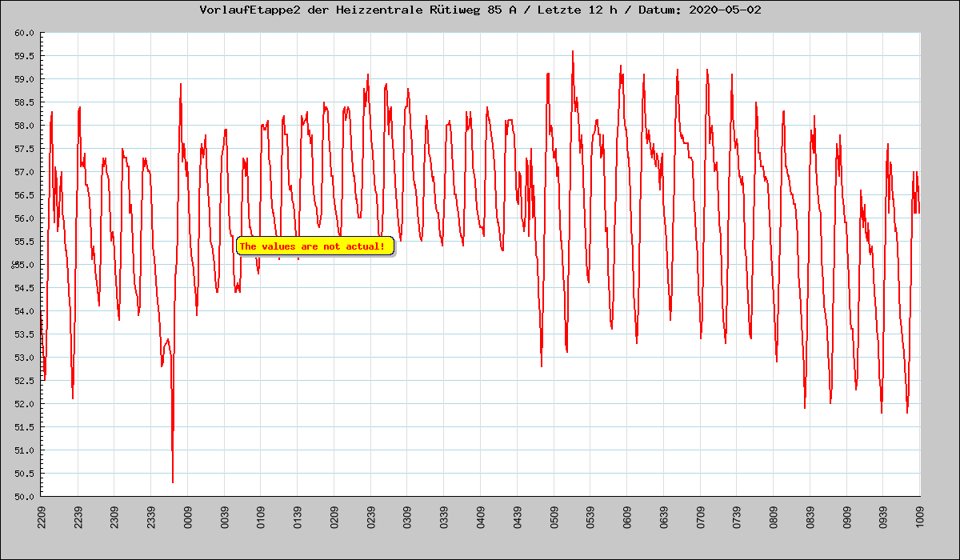
Task: Click the 0309 time label on the x-axis
Action: 407,517
